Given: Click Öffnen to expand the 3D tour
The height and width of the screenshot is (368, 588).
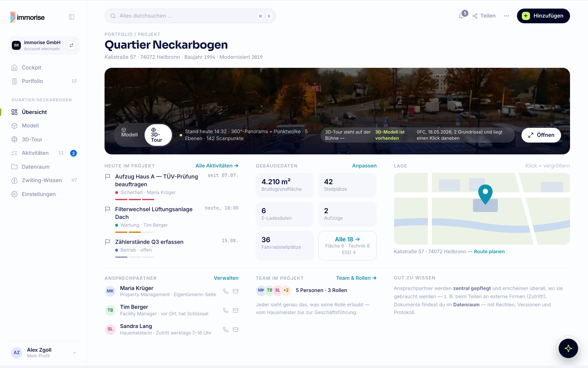Looking at the screenshot, I should 541,135.
